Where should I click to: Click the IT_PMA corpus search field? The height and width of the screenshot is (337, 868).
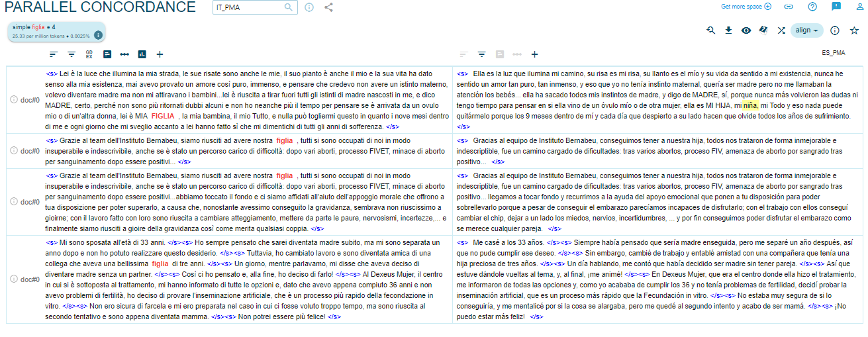(249, 7)
